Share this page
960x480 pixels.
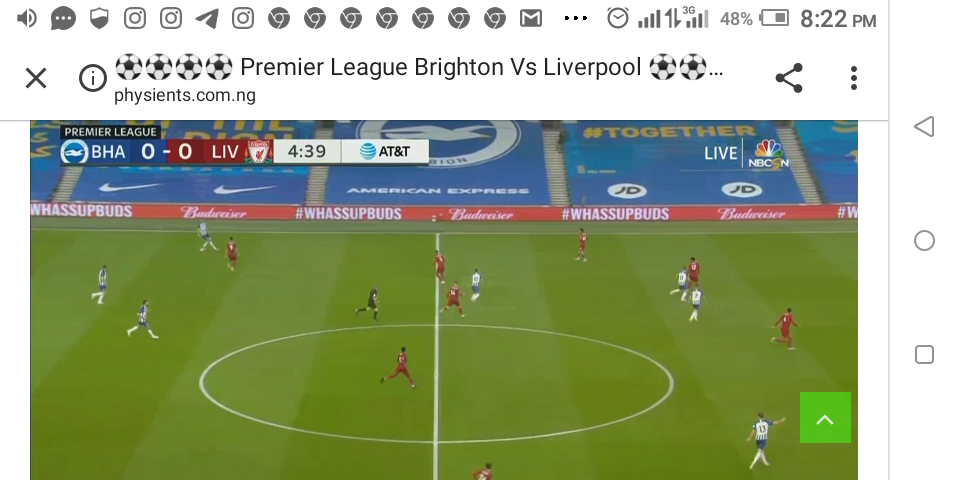click(x=789, y=78)
